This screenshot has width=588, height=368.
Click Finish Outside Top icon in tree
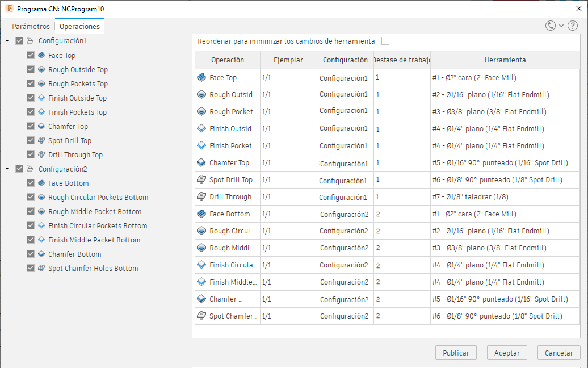point(41,98)
